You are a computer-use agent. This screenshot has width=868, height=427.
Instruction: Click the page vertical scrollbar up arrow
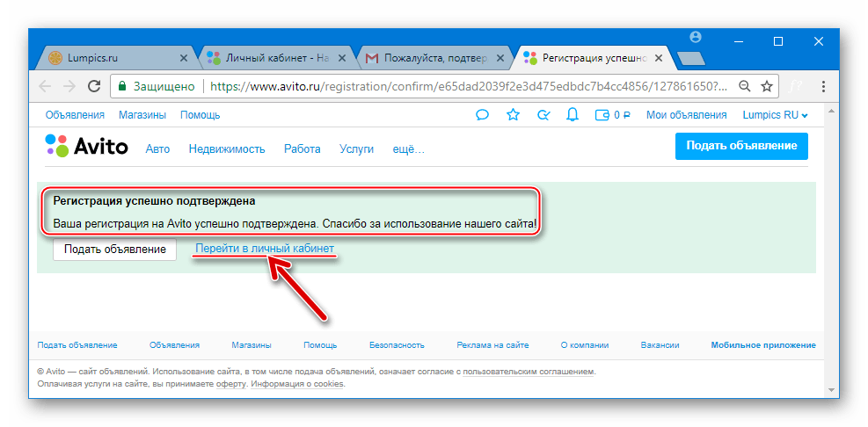pos(829,112)
